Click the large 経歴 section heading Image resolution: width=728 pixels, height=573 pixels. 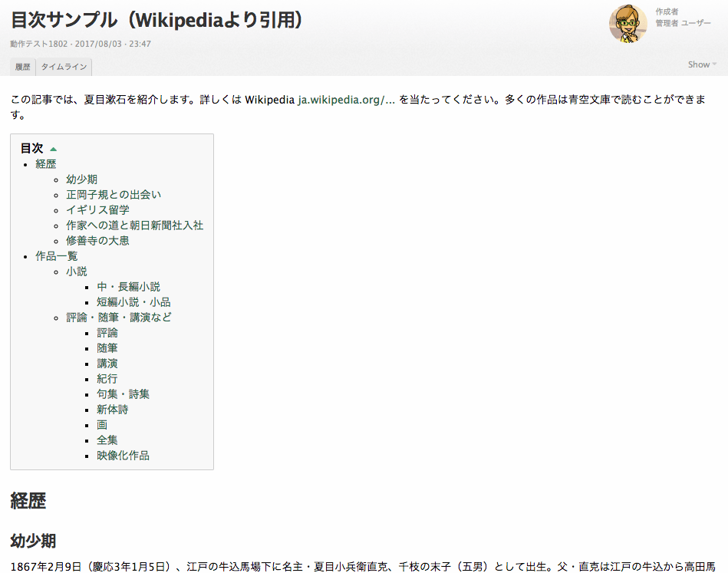pos(28,501)
